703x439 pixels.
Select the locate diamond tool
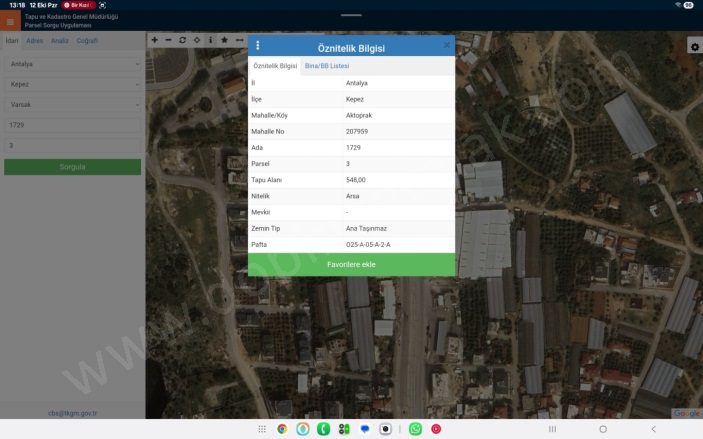[196, 40]
